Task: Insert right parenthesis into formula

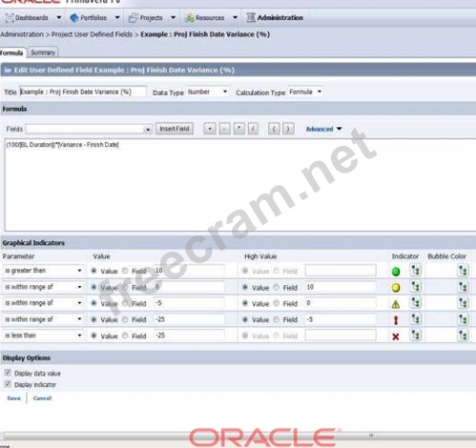Action: 288,129
